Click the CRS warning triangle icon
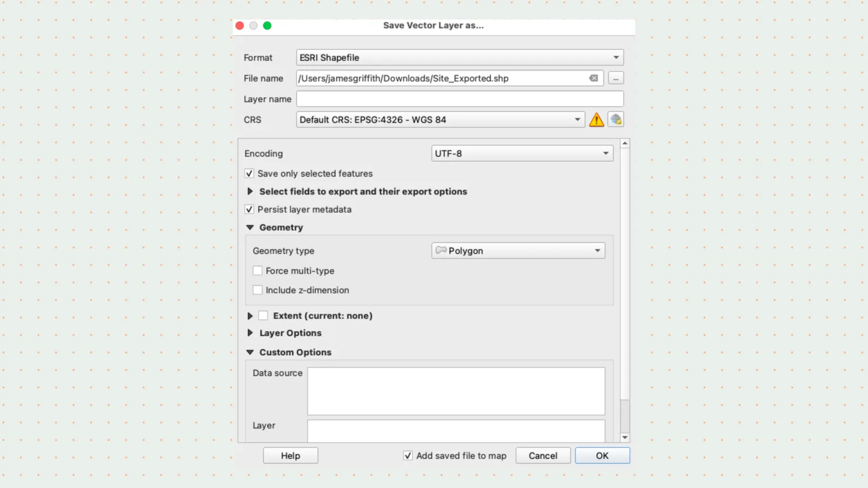 tap(596, 120)
